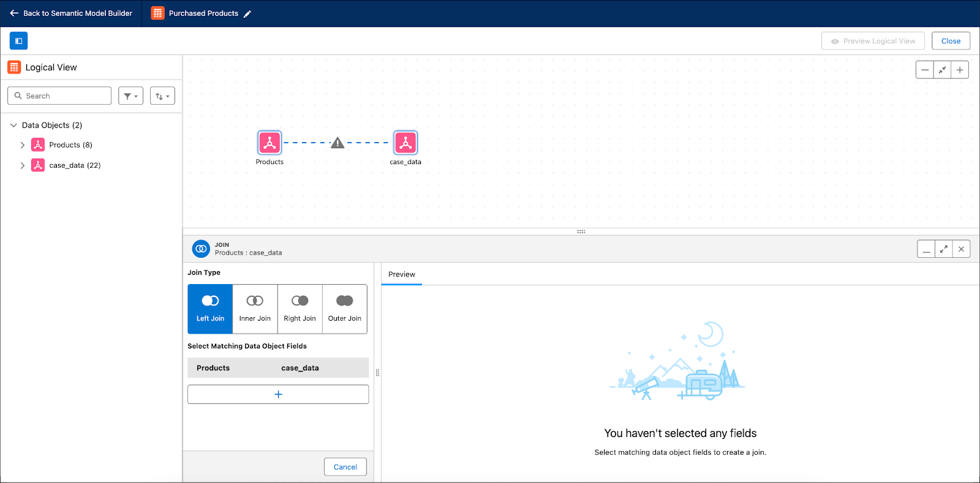Zoom in the canvas with plus button
The width and height of the screenshot is (980, 483).
(x=960, y=70)
